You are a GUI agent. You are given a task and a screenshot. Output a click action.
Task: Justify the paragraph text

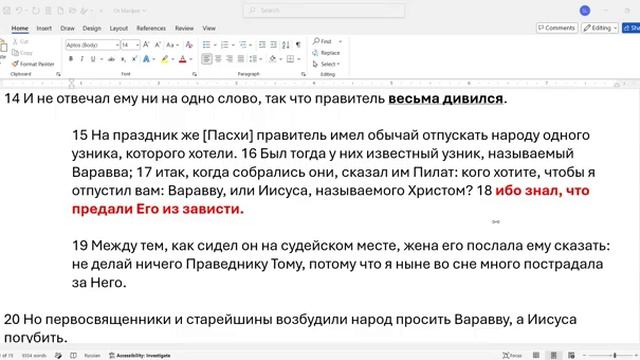[241, 59]
